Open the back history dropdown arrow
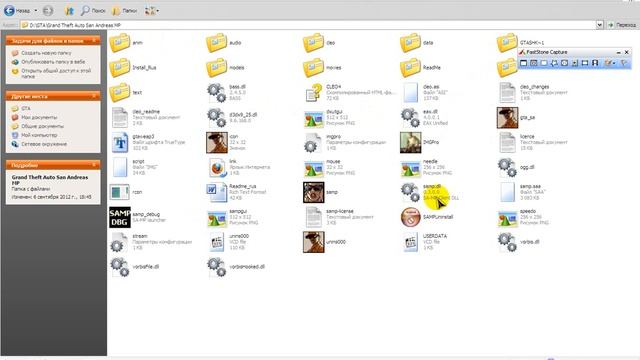 point(36,11)
